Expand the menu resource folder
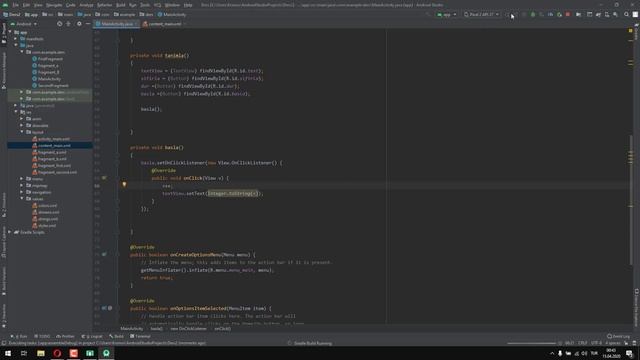640x360 pixels. 22,179
